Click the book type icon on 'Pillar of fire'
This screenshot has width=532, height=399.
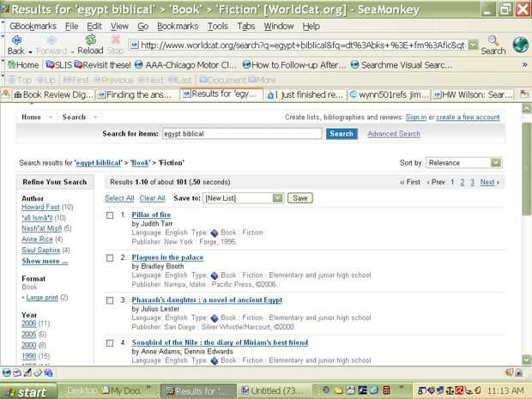click(215, 233)
